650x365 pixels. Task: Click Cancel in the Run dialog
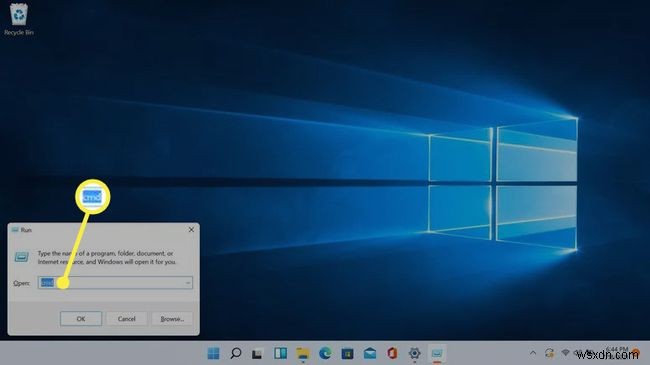(126, 319)
